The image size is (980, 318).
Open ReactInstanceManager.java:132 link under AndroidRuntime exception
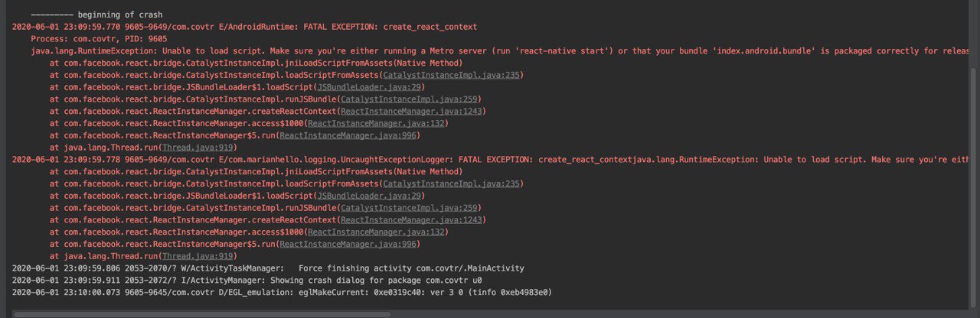[376, 123]
